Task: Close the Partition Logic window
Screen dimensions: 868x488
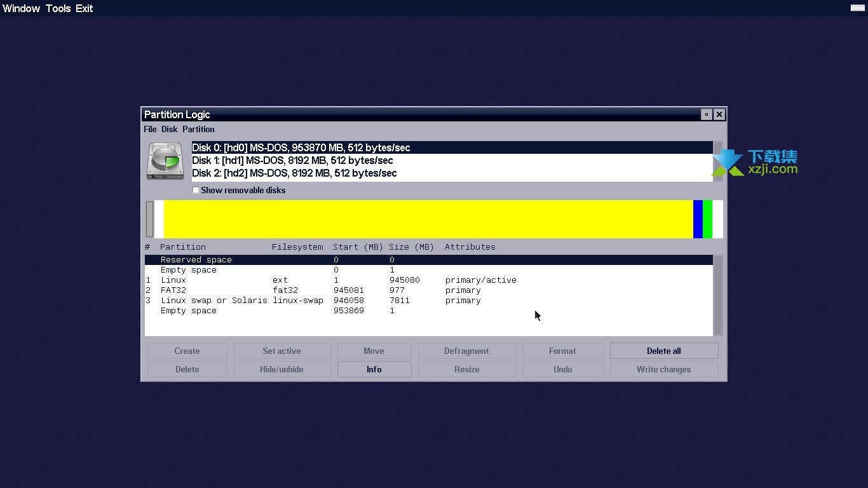Action: click(719, 114)
